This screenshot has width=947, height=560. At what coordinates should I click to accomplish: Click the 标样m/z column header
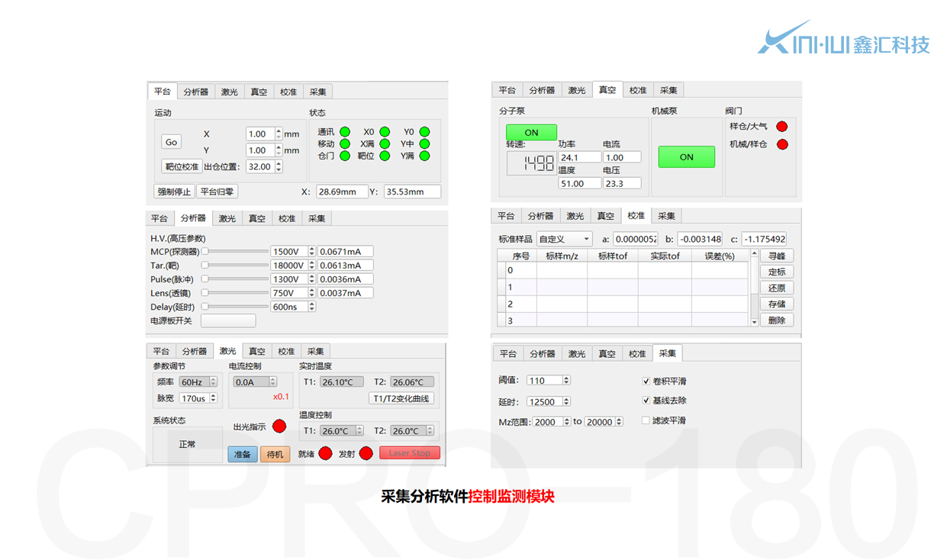click(x=562, y=256)
